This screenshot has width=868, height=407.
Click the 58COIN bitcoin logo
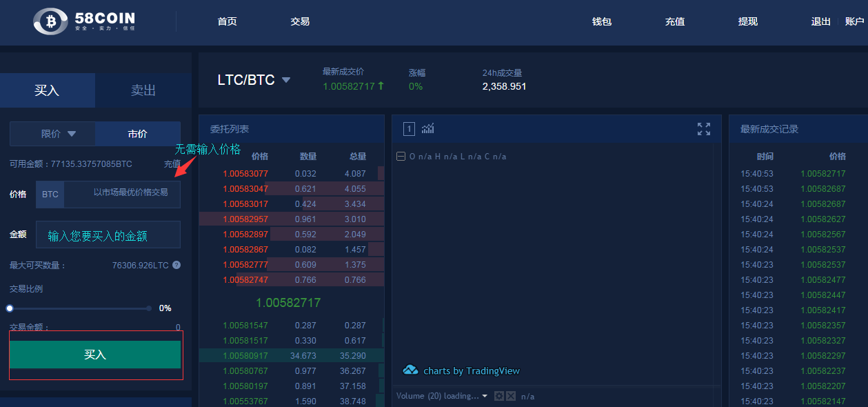tap(50, 21)
